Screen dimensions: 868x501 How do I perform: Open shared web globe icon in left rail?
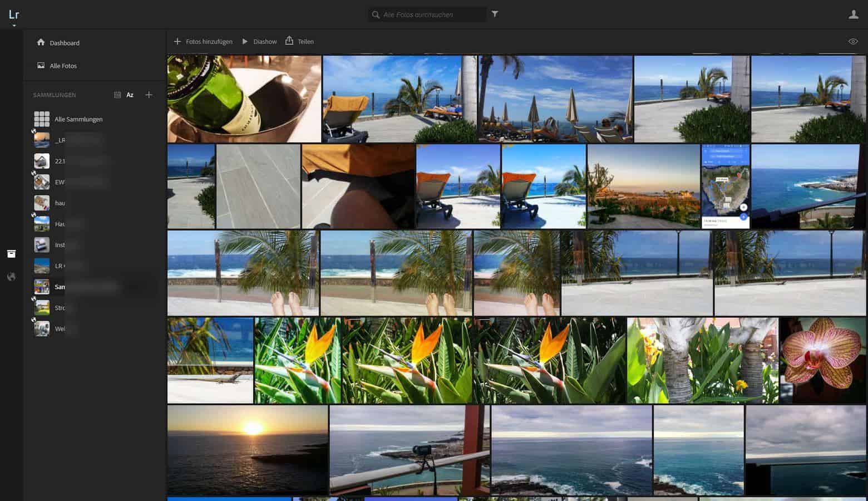coord(11,277)
